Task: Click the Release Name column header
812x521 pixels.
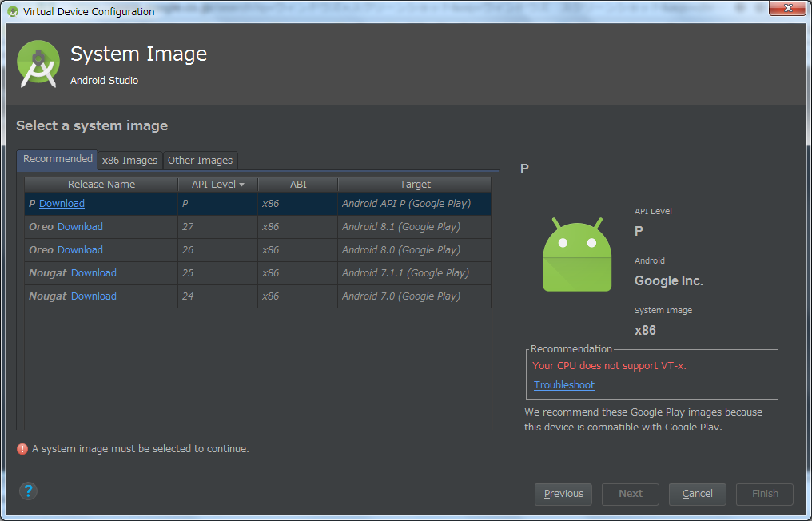Action: point(101,185)
